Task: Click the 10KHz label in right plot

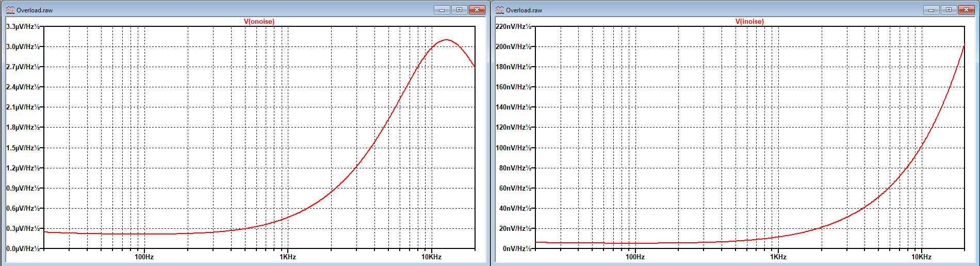Action: pos(921,257)
